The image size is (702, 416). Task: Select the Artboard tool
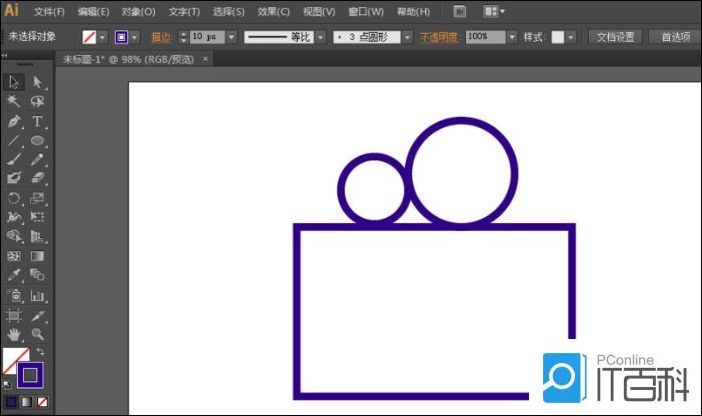[14, 316]
